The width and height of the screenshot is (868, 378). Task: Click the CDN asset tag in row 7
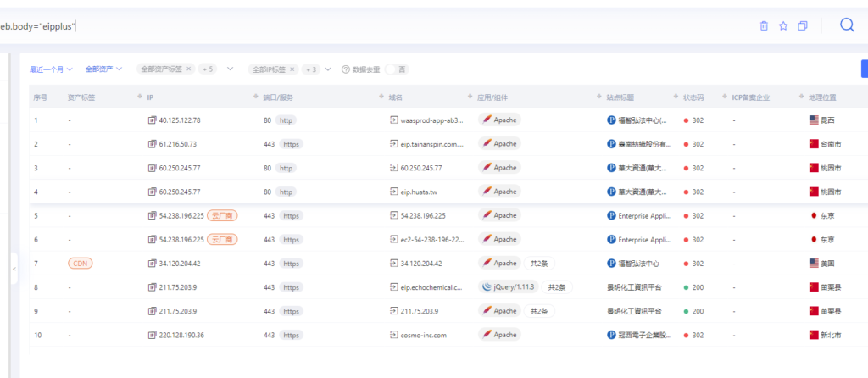coord(81,264)
